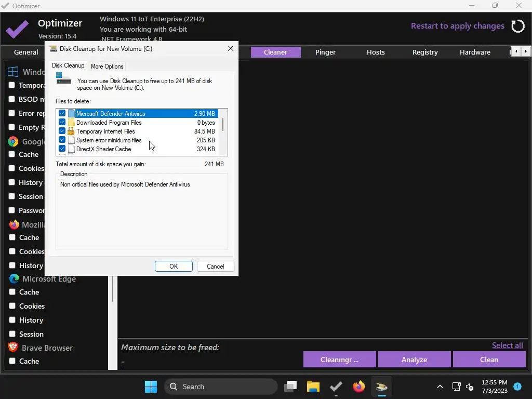Enable Microsoft Edge Cache checkbox
The width and height of the screenshot is (532, 399).
tap(12, 292)
